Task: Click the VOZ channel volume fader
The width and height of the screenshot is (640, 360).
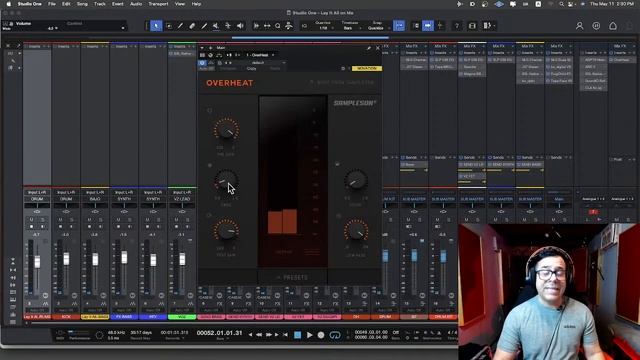Action: (182, 259)
